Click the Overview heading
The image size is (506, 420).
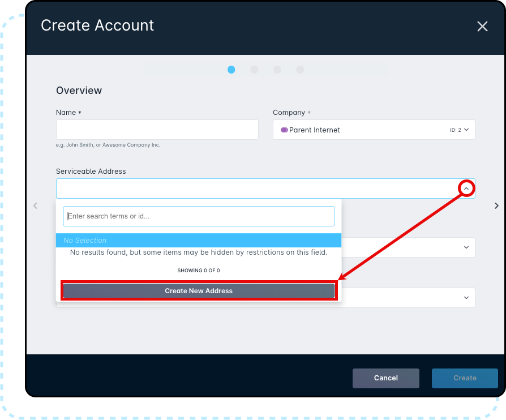pyautogui.click(x=79, y=91)
